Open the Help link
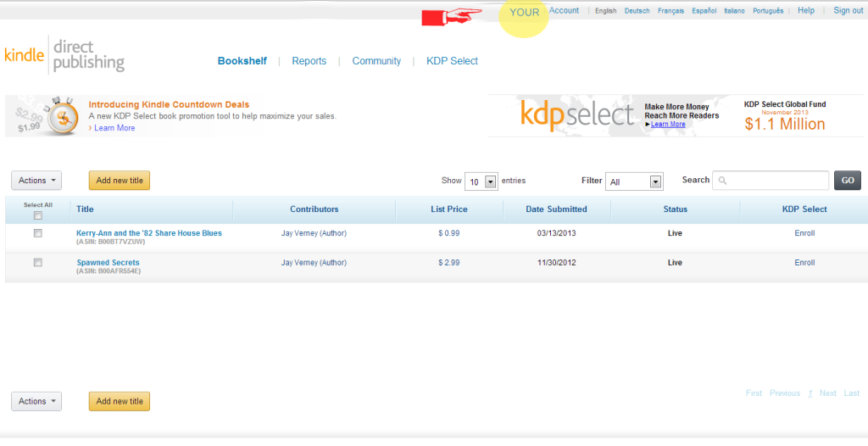 pyautogui.click(x=806, y=10)
